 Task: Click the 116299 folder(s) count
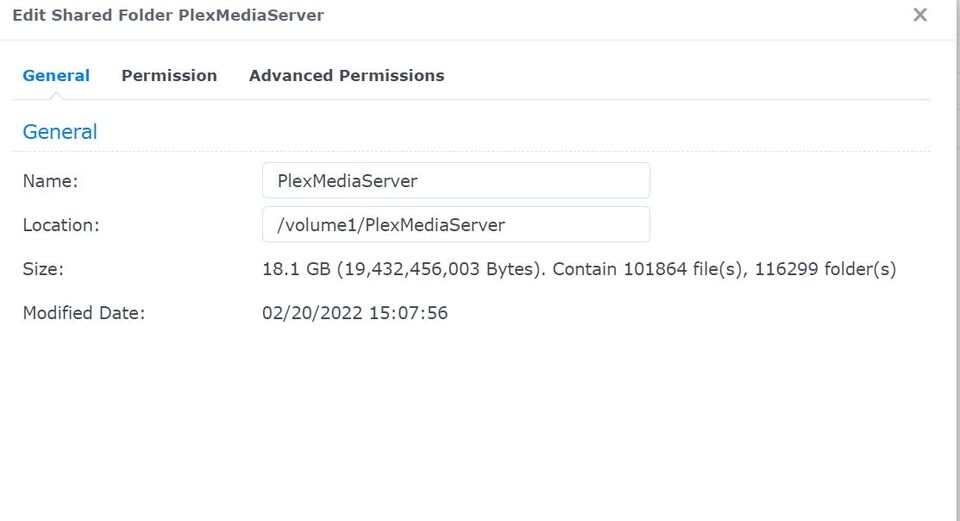tap(825, 269)
